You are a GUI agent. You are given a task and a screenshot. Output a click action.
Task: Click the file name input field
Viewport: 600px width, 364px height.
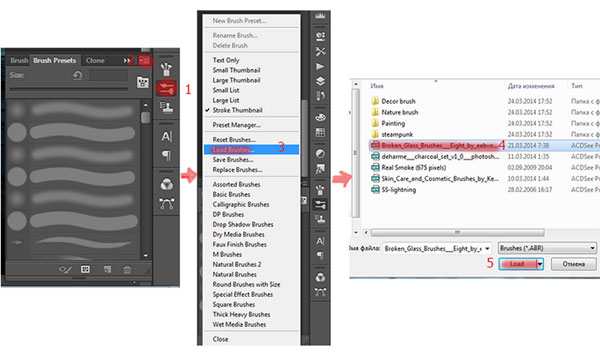(434, 248)
